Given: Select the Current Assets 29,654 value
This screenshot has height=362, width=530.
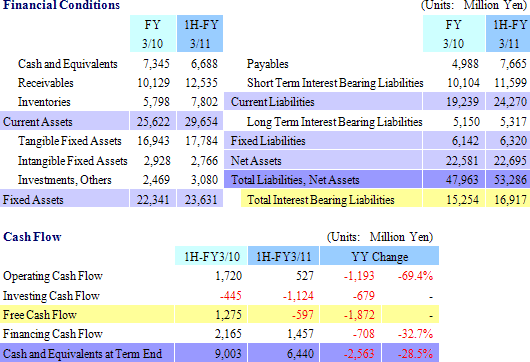Looking at the screenshot, I should point(200,121).
